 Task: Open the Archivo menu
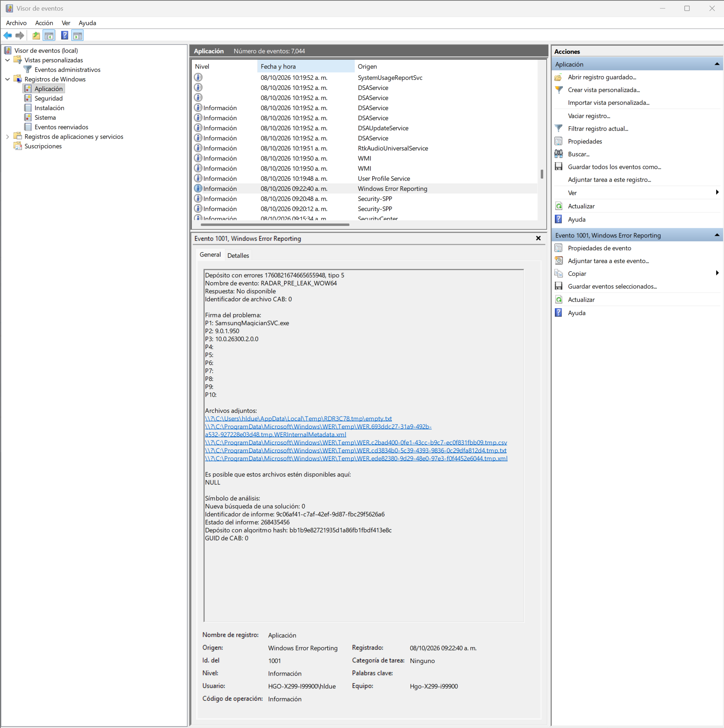[x=16, y=23]
